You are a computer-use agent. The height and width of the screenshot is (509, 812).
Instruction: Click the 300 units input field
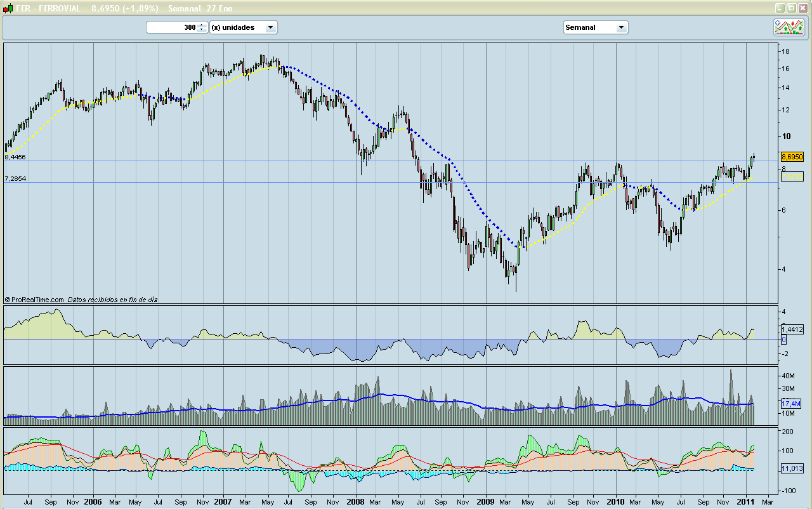click(x=172, y=27)
